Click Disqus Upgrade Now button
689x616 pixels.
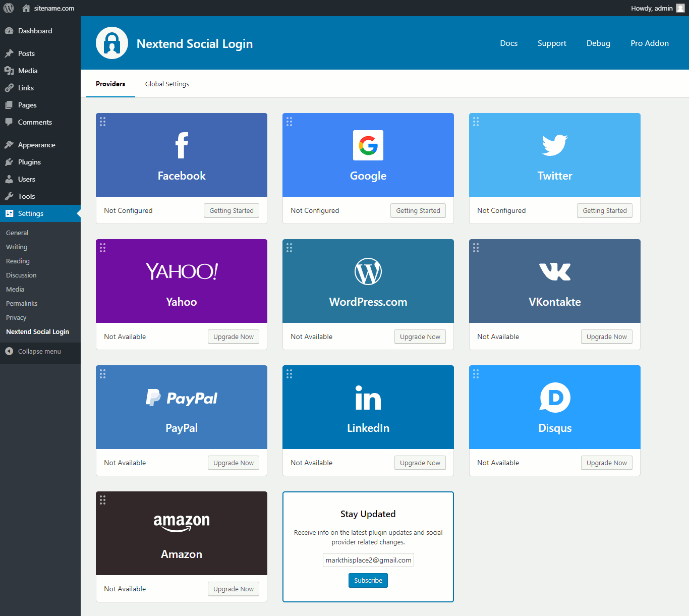607,463
